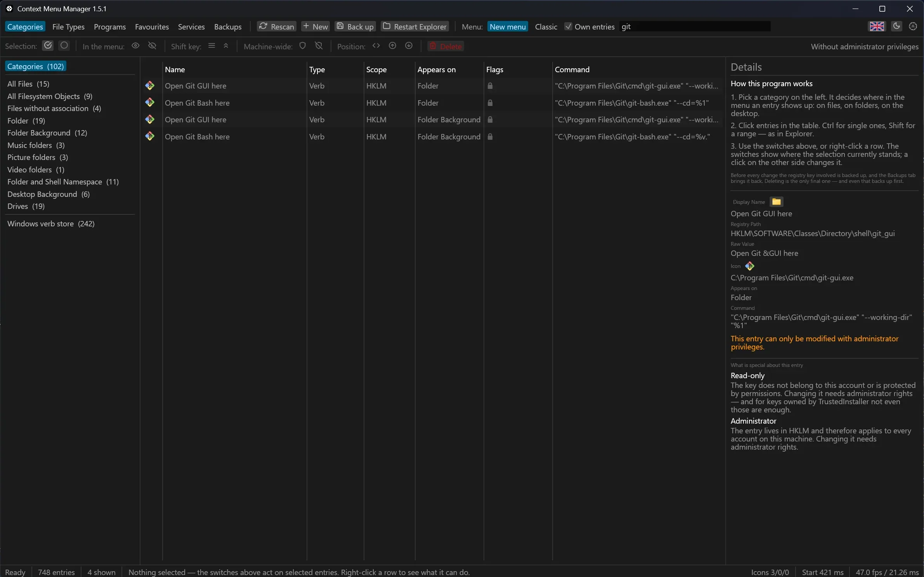Screen dimensions: 924x577
Task: Open the Backups tab
Action: click(228, 26)
